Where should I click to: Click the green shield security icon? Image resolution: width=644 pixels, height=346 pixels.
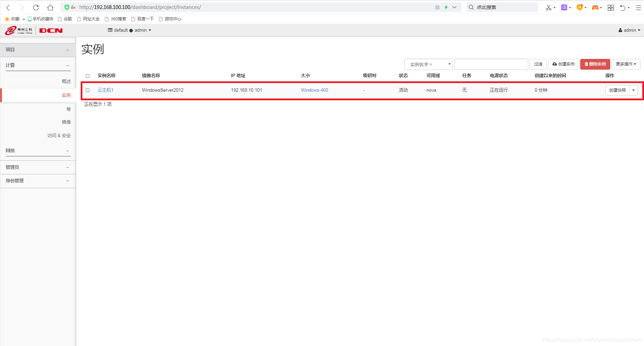67,7
